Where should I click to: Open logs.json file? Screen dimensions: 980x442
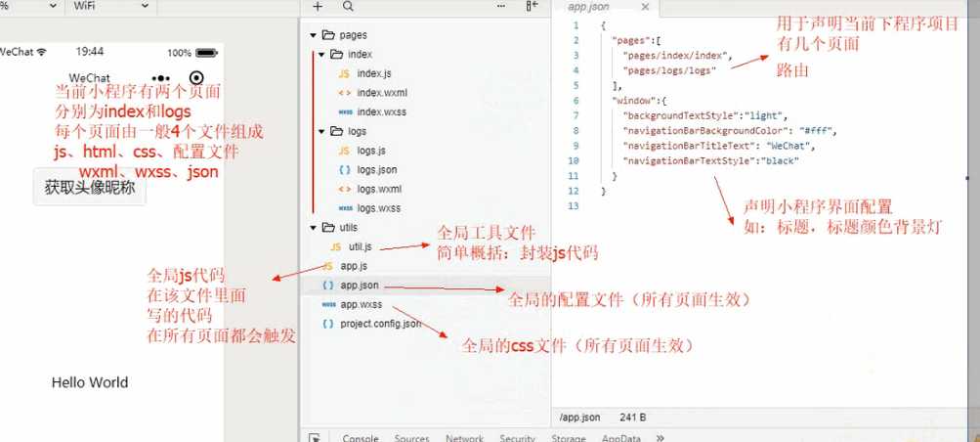(377, 170)
